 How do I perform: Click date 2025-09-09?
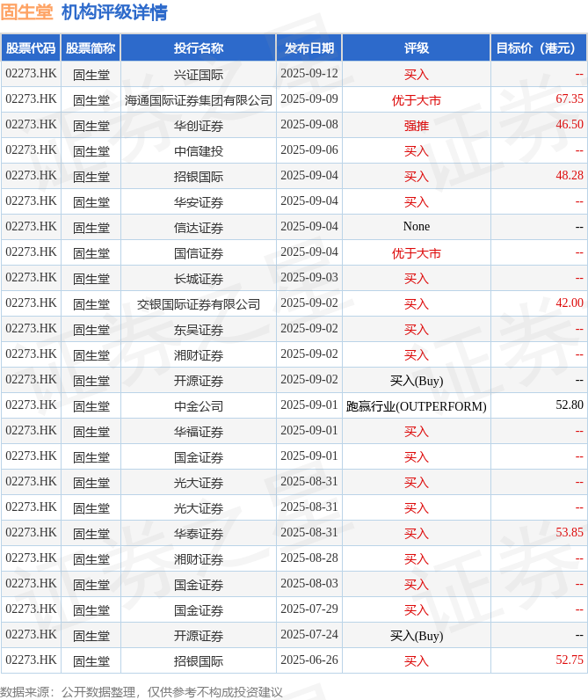309,98
